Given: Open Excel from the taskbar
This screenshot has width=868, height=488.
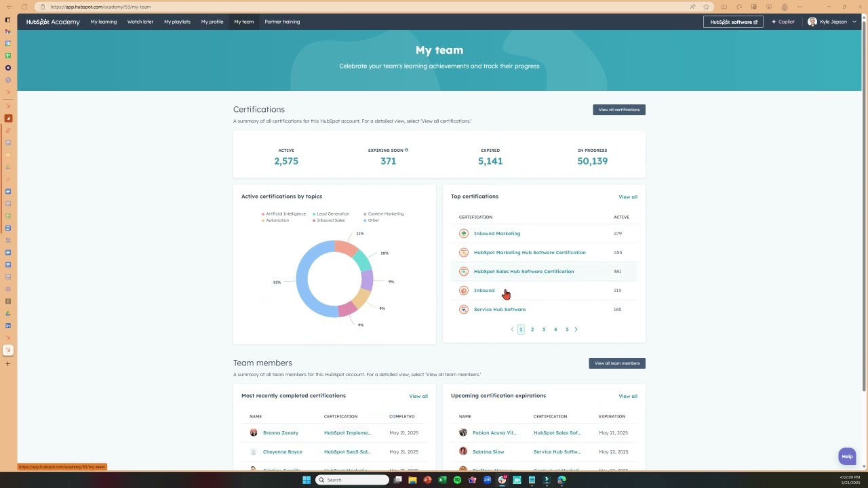Looking at the screenshot, I should point(442,480).
